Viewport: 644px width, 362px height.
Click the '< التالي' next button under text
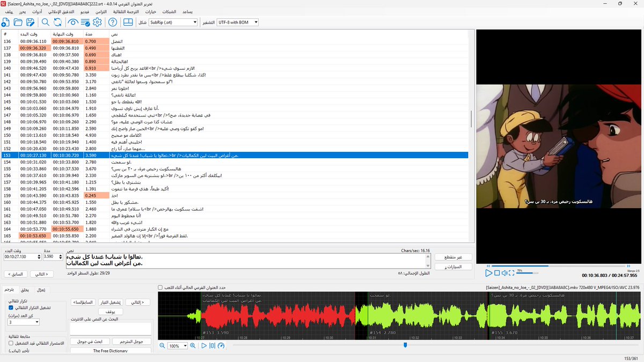pos(41,274)
